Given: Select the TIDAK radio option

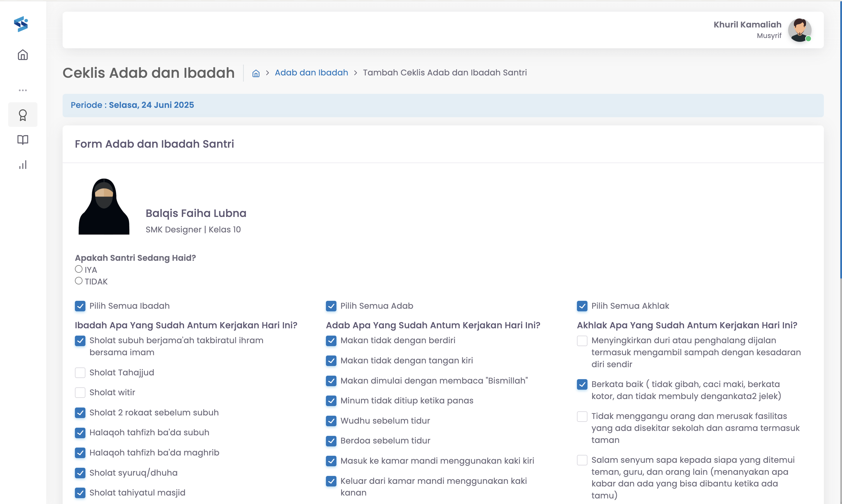Looking at the screenshot, I should click(x=78, y=281).
